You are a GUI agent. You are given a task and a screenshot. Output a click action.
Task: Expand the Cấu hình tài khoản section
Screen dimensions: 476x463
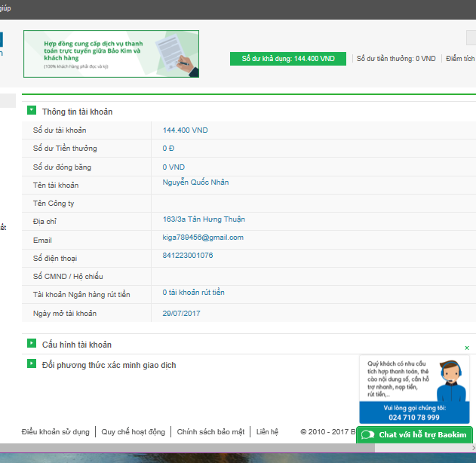click(32, 343)
